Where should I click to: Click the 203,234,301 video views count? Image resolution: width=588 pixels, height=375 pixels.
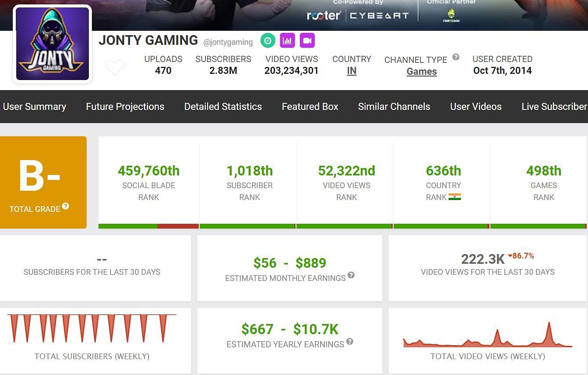291,71
